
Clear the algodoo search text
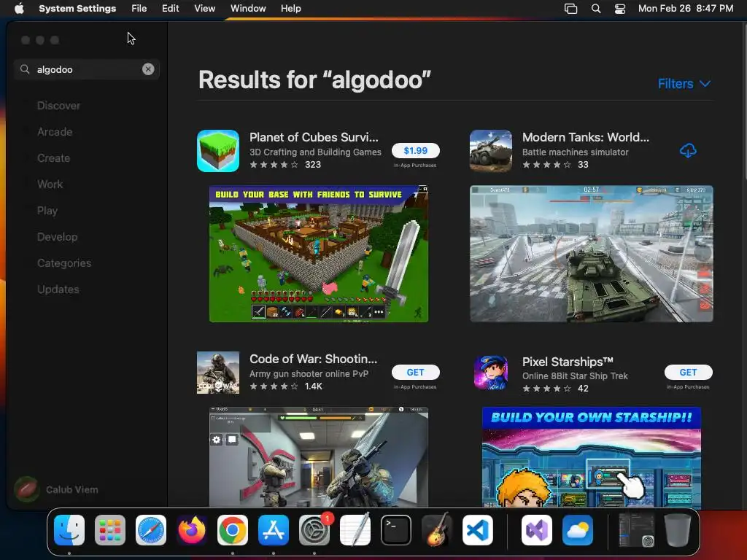(148, 69)
